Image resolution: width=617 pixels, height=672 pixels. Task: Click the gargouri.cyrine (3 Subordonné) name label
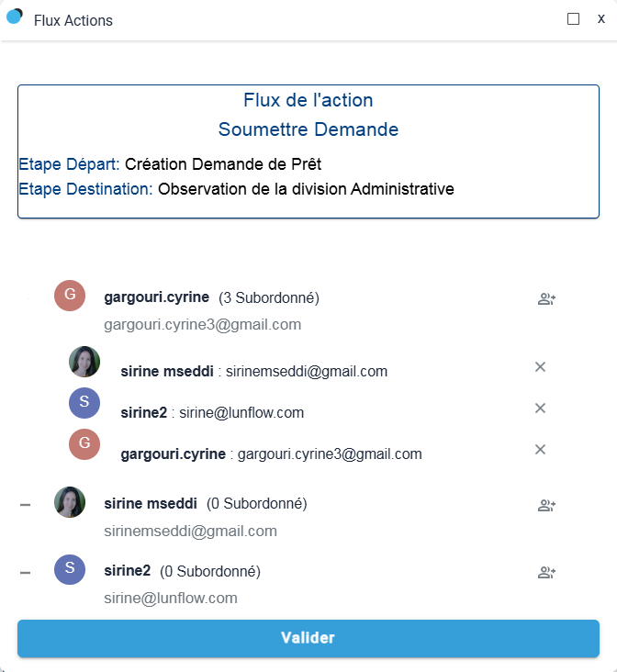(x=157, y=297)
